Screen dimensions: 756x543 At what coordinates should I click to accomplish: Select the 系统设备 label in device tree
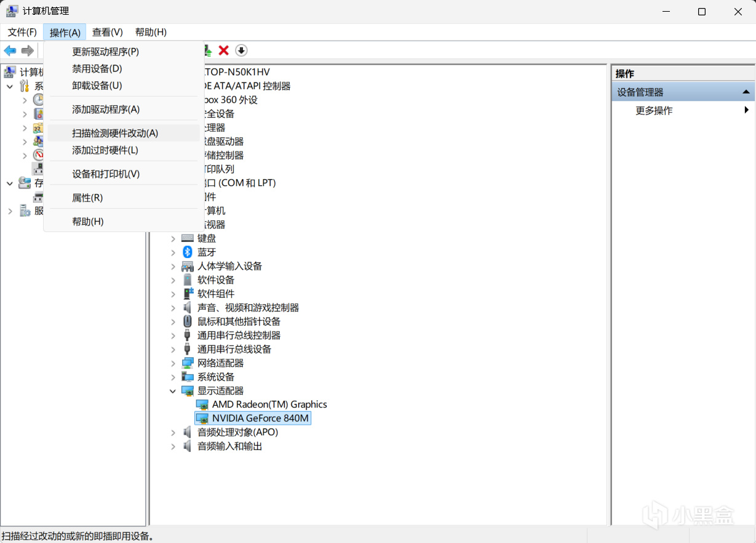click(216, 377)
